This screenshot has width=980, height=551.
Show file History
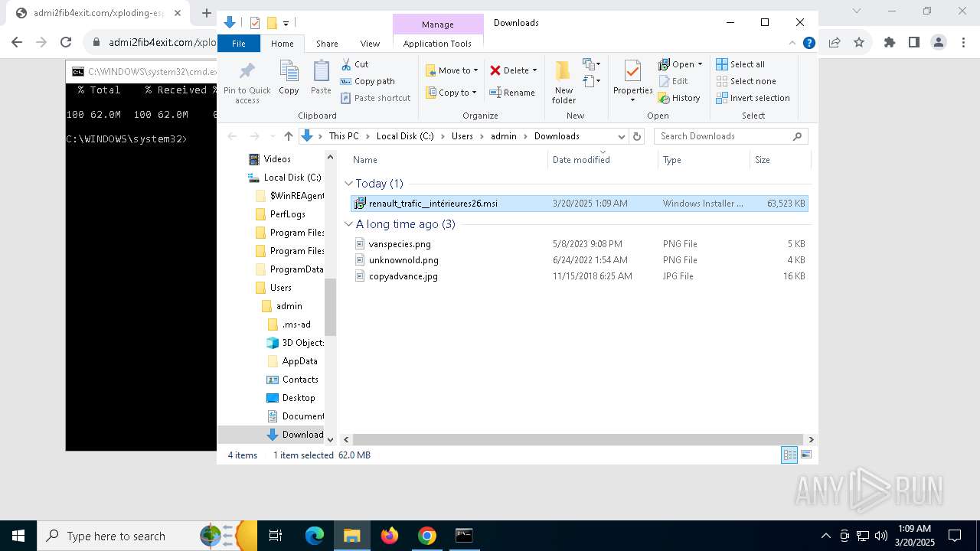click(x=679, y=98)
